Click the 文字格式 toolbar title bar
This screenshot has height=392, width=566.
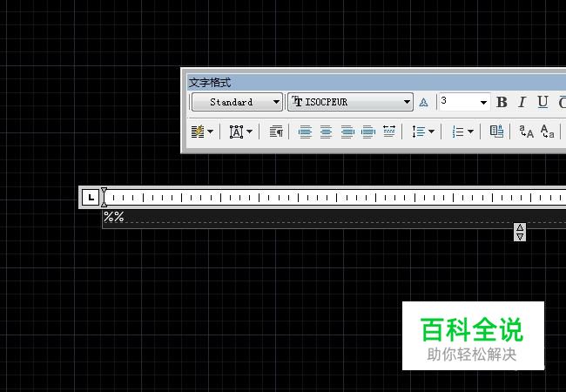click(376, 83)
